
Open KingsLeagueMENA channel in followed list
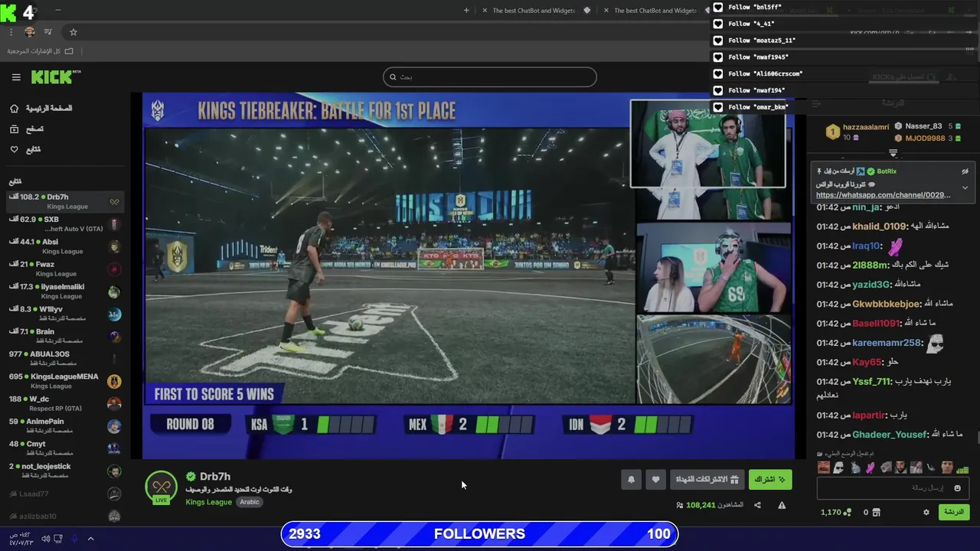[x=64, y=381]
